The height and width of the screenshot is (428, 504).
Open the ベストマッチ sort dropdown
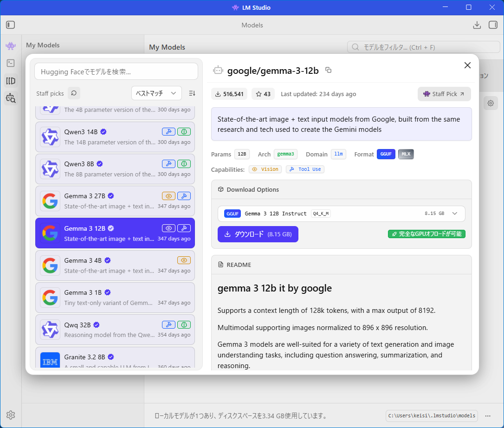pos(156,93)
